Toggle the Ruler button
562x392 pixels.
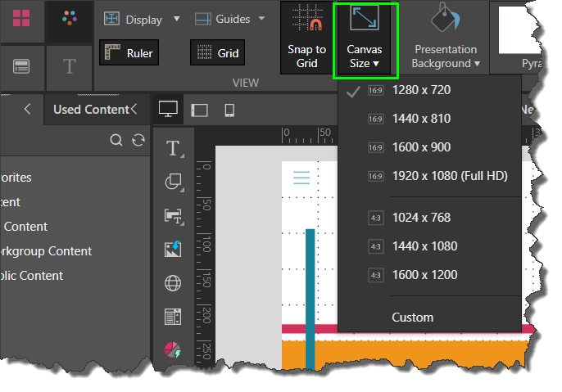129,52
